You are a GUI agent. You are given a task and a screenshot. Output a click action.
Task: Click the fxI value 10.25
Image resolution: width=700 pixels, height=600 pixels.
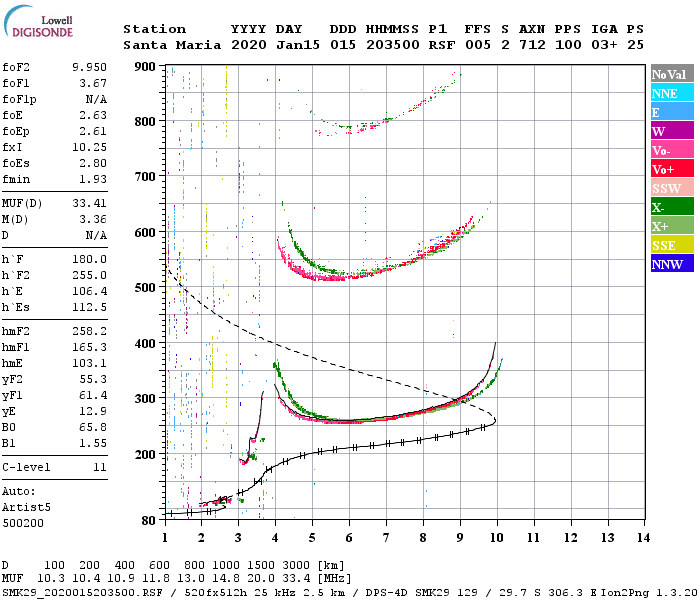[89, 147]
